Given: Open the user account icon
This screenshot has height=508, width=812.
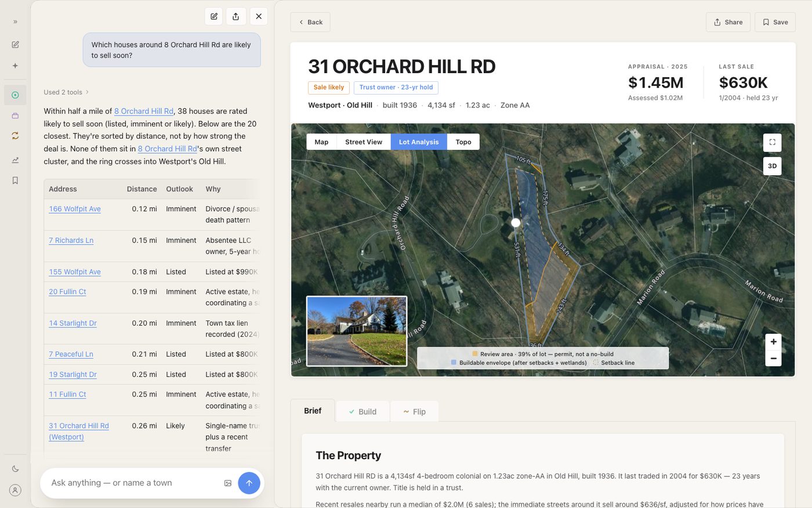Looking at the screenshot, I should click(x=15, y=490).
